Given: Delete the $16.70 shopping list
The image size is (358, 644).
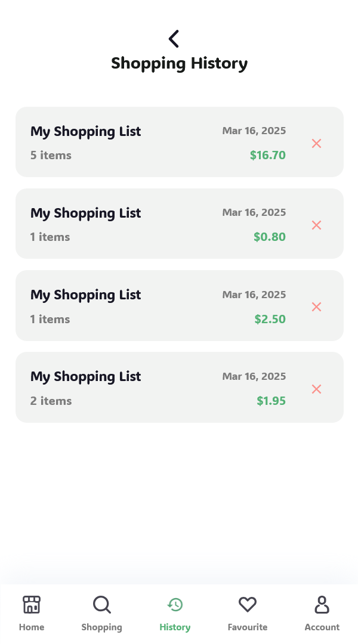Looking at the screenshot, I should 316,143.
